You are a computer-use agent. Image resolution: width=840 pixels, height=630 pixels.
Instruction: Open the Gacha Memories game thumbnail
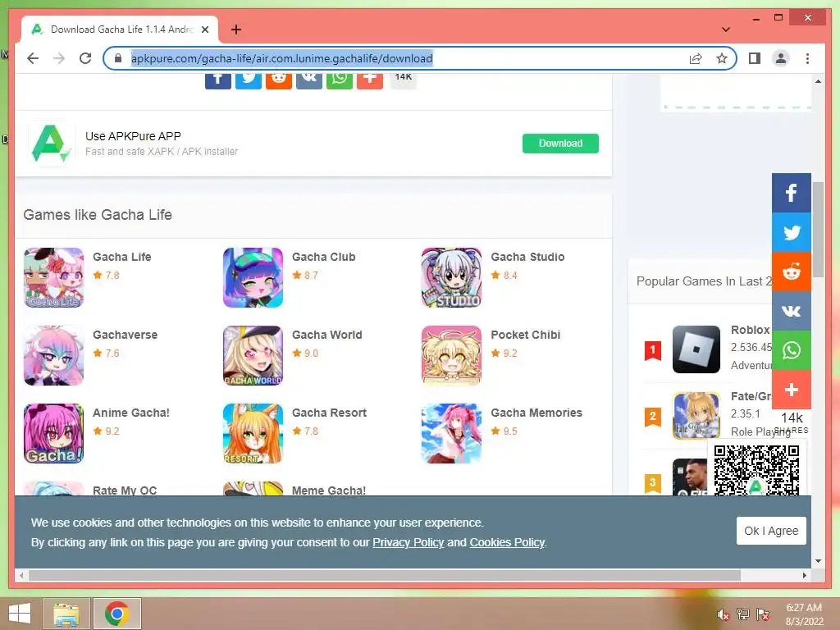tap(452, 433)
